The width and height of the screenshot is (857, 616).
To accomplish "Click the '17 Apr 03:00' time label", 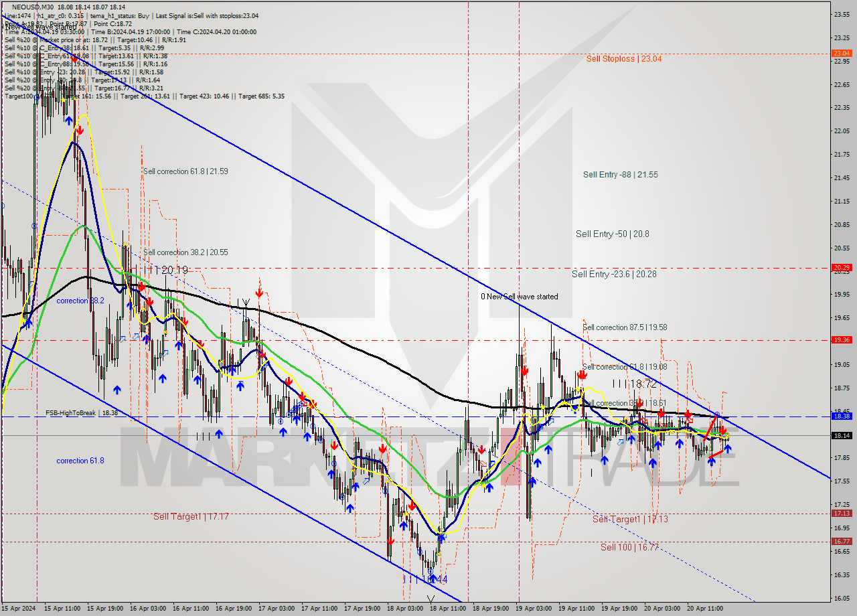I will coord(277,609).
